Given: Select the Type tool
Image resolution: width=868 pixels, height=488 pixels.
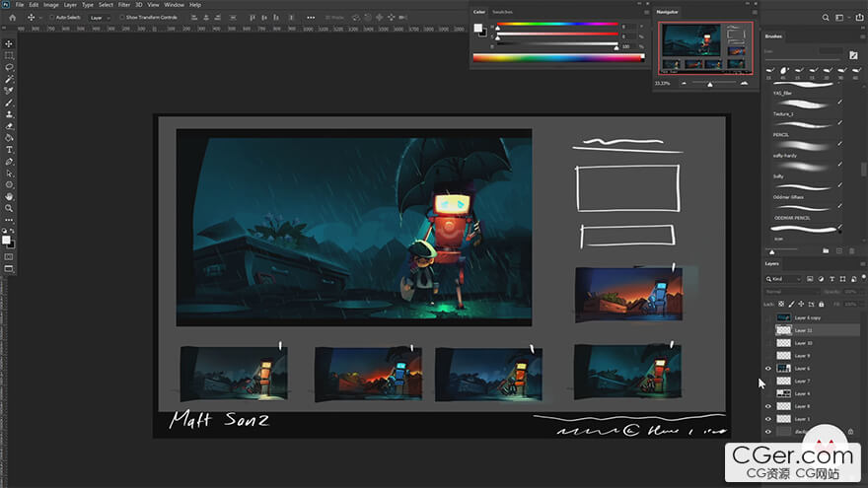Looking at the screenshot, I should coord(9,150).
